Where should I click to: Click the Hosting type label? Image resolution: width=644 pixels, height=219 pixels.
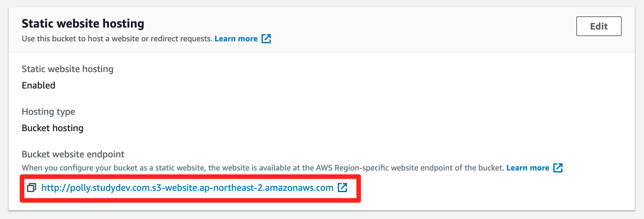[48, 112]
